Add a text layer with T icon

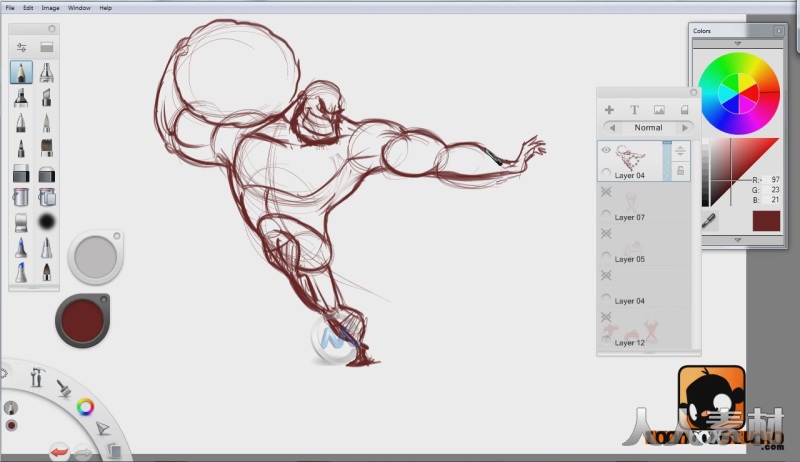(634, 110)
